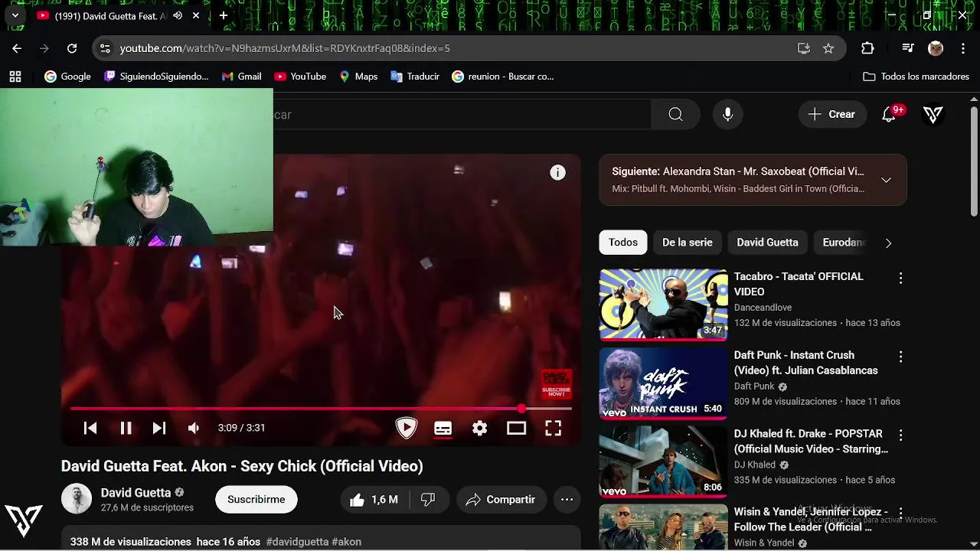This screenshot has height=551, width=980.
Task: Go to previous video in player
Action: point(90,429)
